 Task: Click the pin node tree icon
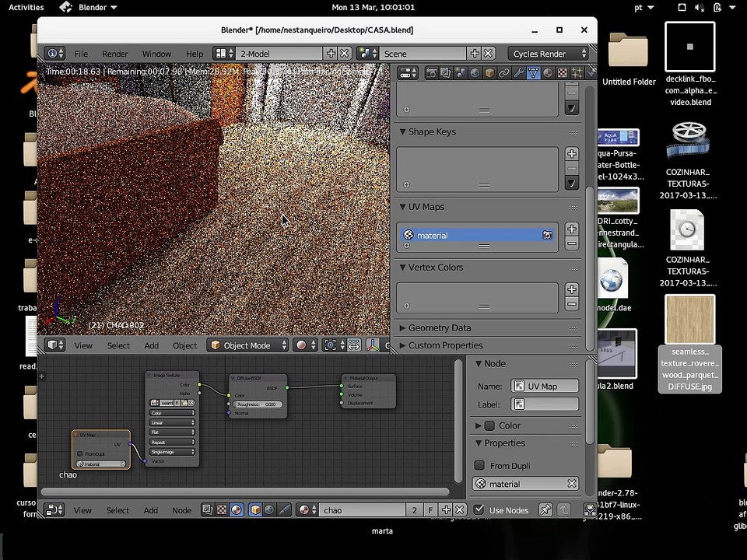[x=545, y=510]
